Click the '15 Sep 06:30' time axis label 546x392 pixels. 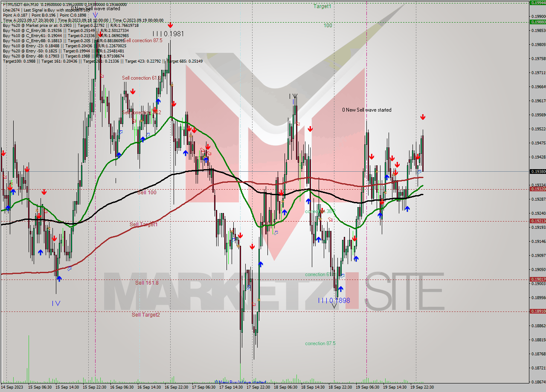pyautogui.click(x=41, y=387)
